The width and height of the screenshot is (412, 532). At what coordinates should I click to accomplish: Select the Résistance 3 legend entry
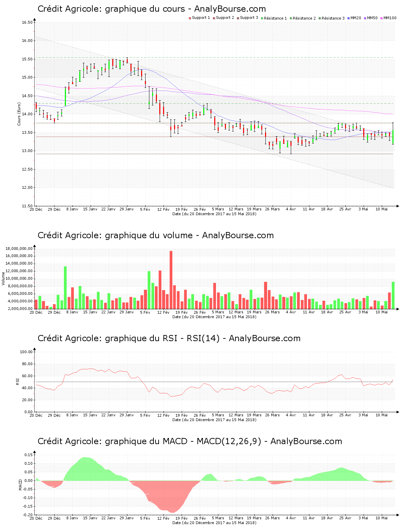pyautogui.click(x=331, y=18)
